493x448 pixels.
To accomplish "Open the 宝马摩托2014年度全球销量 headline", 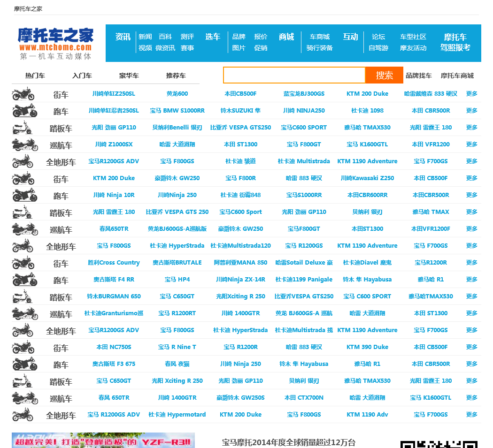I will tap(289, 442).
